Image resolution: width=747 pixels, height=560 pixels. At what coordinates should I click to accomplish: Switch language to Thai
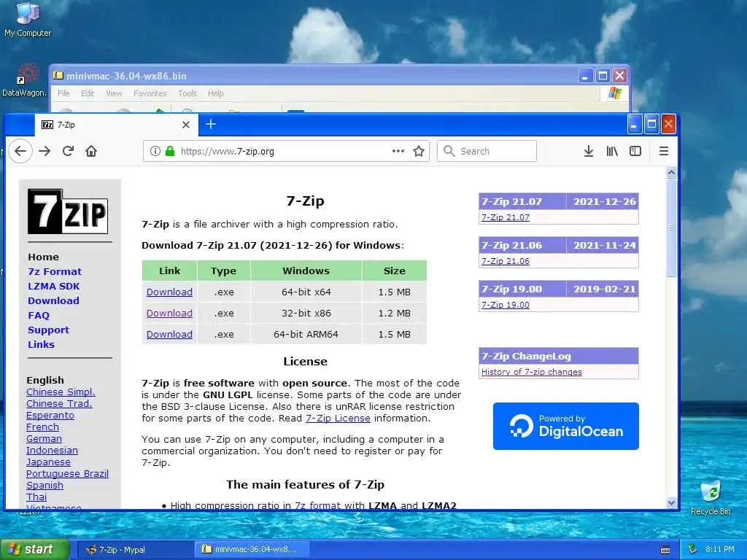pyautogui.click(x=36, y=497)
